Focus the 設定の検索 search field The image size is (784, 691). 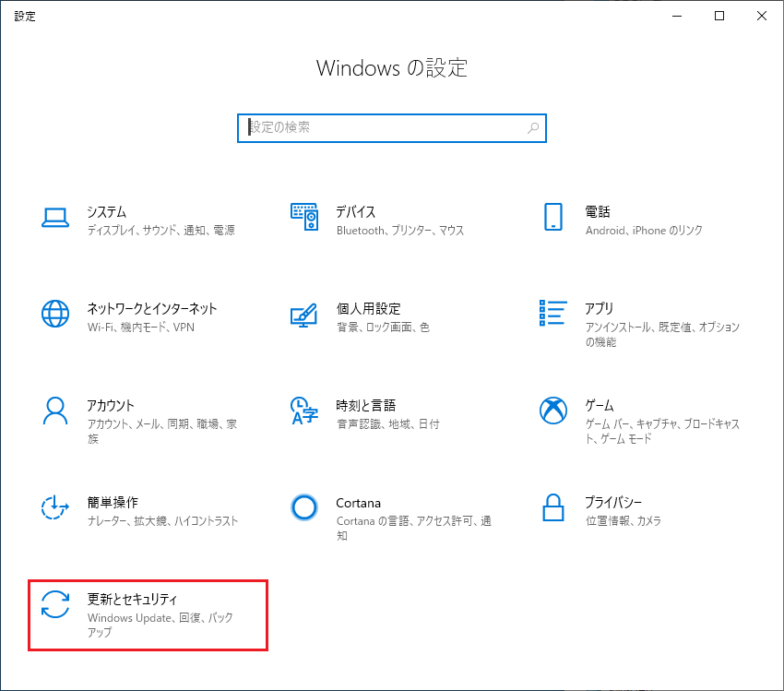391,128
